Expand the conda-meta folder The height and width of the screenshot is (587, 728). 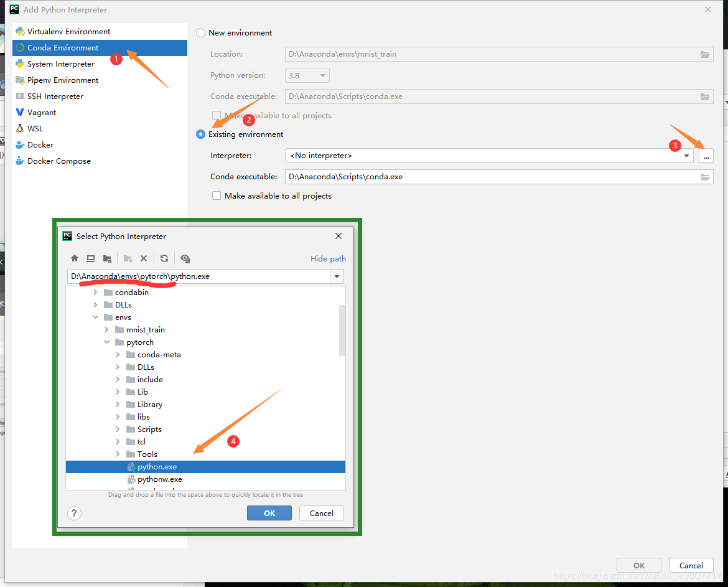(x=118, y=355)
